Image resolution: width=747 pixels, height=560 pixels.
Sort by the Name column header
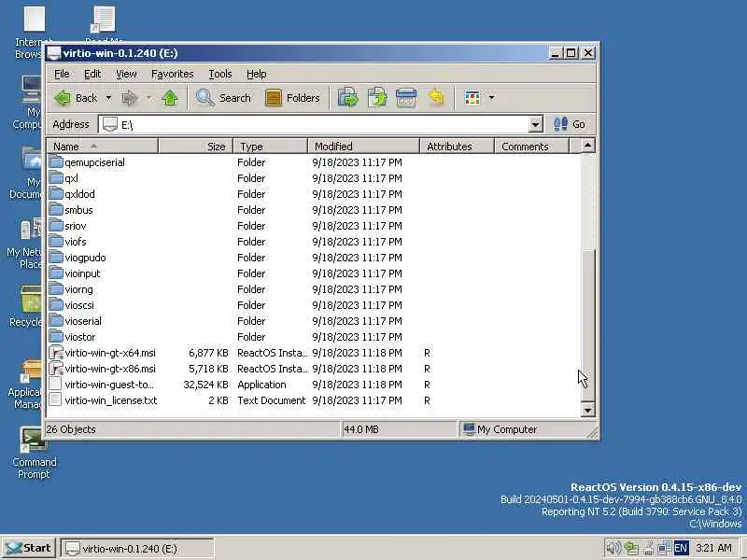coord(103,147)
